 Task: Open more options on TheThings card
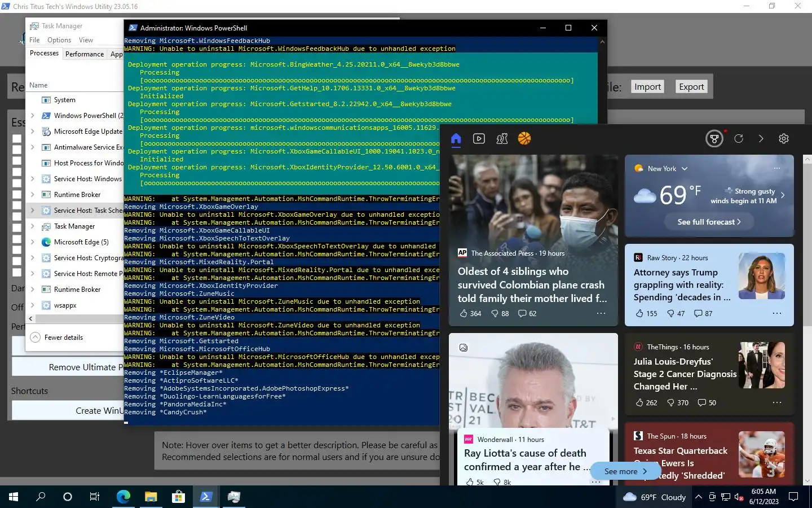[777, 402]
